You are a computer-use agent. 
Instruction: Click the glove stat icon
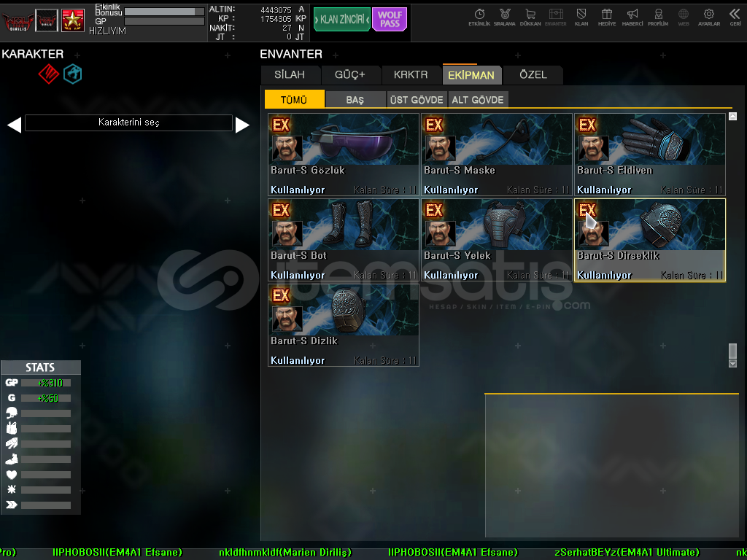click(x=12, y=443)
